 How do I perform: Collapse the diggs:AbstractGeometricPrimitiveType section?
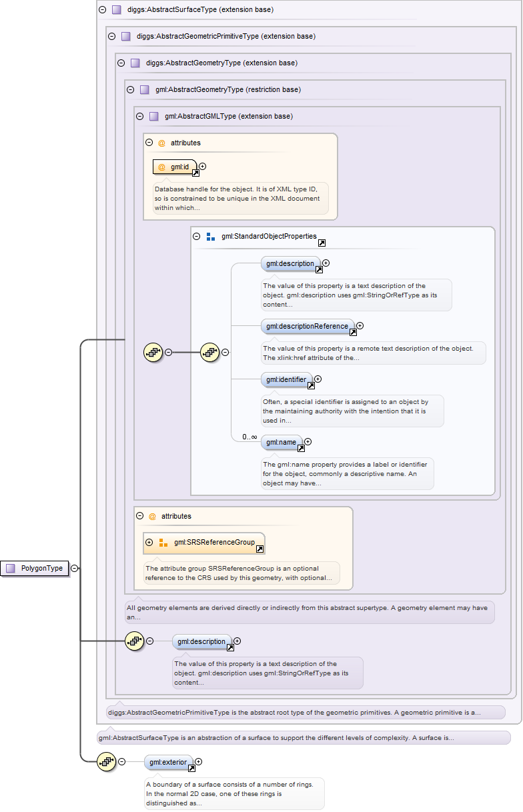112,36
